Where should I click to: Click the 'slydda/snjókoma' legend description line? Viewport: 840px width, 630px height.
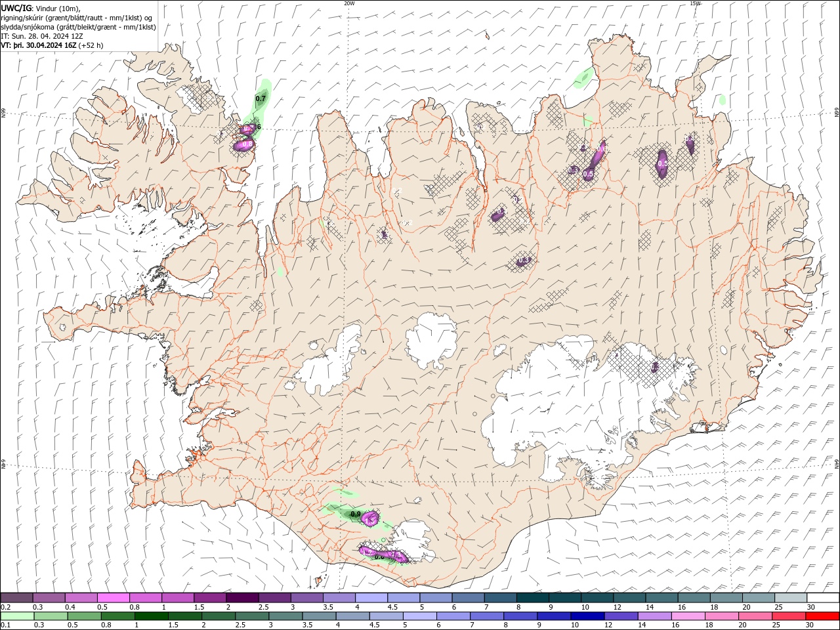click(x=79, y=27)
